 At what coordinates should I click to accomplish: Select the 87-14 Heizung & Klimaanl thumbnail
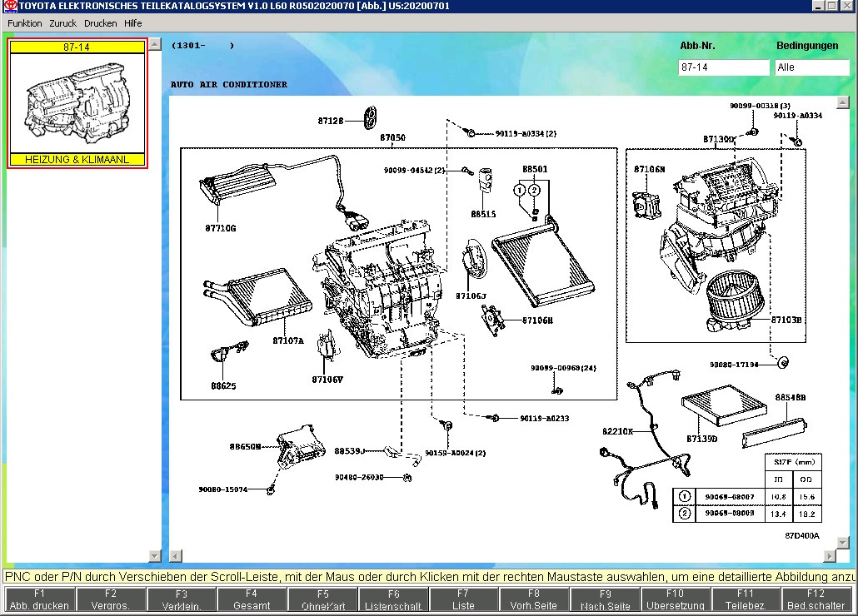(x=77, y=103)
